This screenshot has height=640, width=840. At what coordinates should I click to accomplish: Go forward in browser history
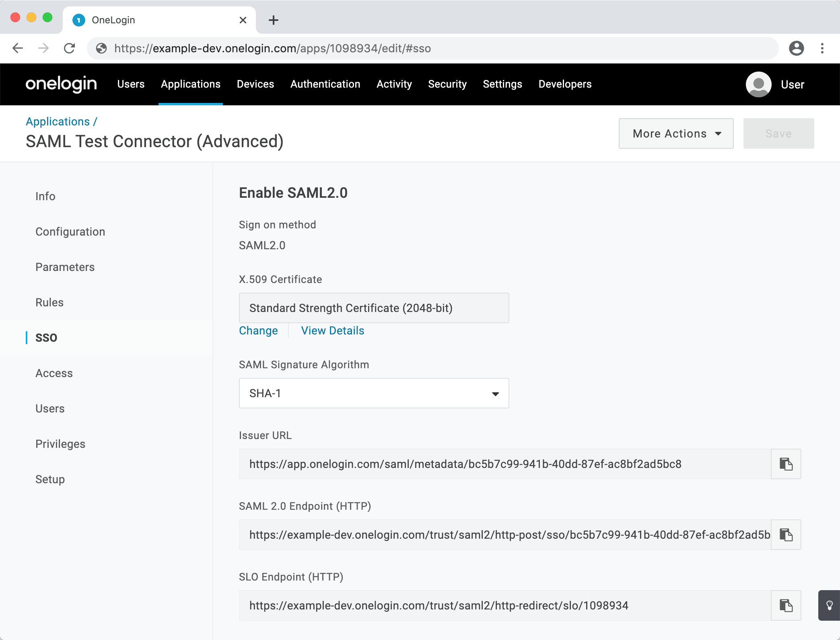pos(43,48)
